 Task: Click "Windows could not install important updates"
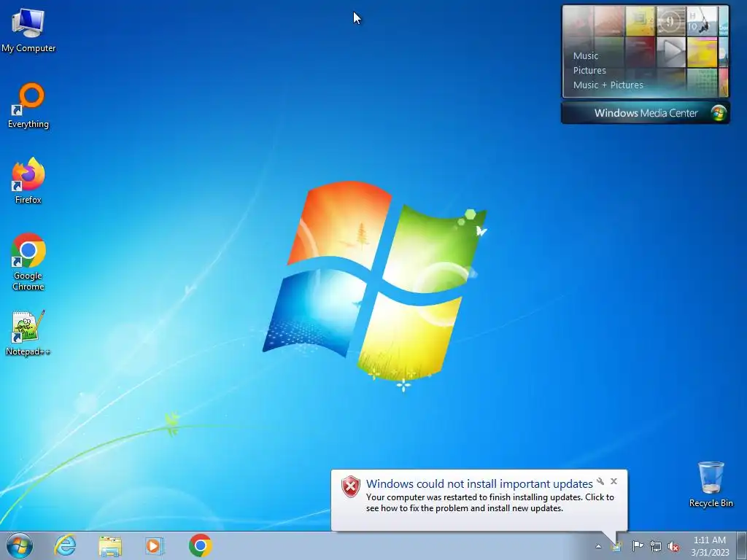(479, 484)
